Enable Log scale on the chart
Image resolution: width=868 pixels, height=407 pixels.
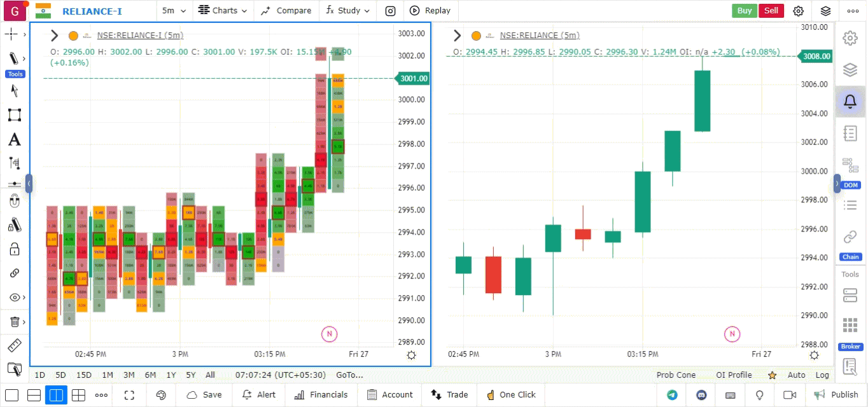tap(822, 375)
